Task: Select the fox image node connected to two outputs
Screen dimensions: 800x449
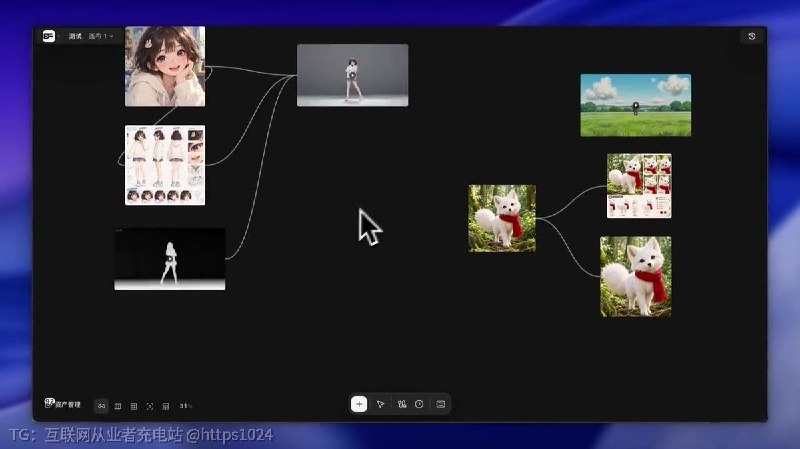Action: tap(502, 218)
